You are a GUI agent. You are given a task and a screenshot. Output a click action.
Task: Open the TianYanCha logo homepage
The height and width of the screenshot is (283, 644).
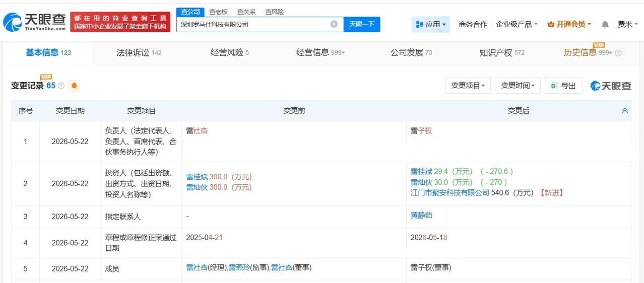point(35,22)
